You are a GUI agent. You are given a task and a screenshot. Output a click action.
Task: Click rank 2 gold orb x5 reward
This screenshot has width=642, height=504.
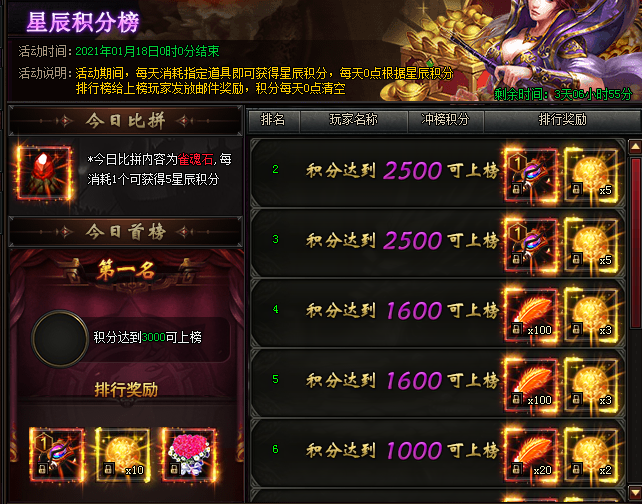click(x=591, y=175)
